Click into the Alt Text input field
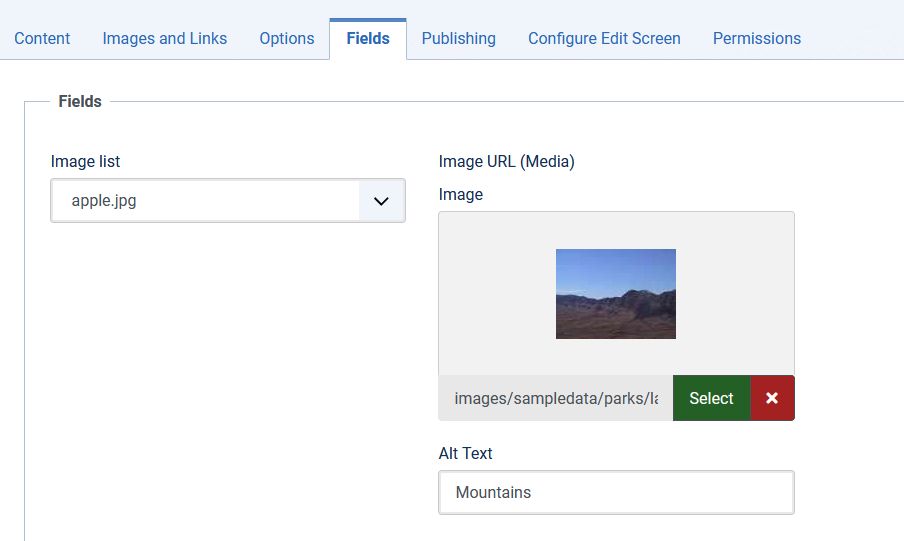Image resolution: width=904 pixels, height=541 pixels. pos(616,493)
